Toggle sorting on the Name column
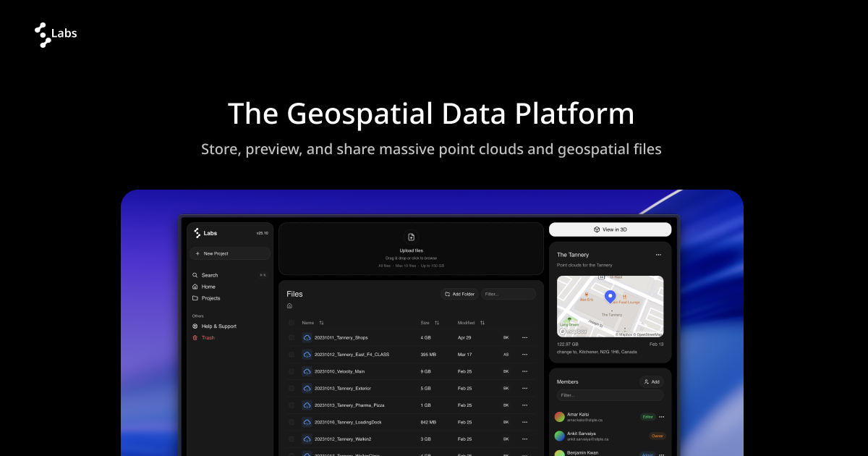Image resolution: width=868 pixels, height=456 pixels. pos(321,322)
